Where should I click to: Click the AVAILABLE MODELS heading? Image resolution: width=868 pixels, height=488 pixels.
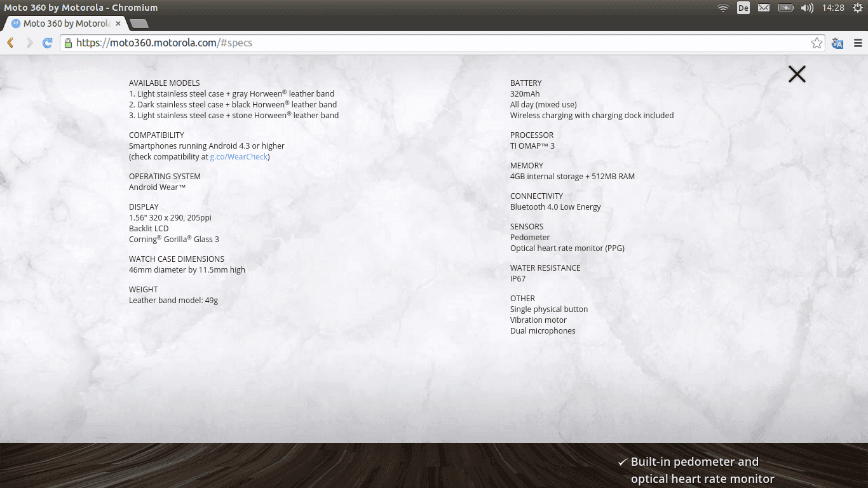pos(164,83)
